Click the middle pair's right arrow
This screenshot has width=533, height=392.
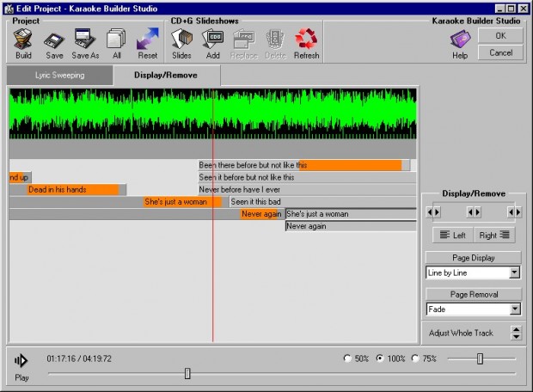[478, 212]
